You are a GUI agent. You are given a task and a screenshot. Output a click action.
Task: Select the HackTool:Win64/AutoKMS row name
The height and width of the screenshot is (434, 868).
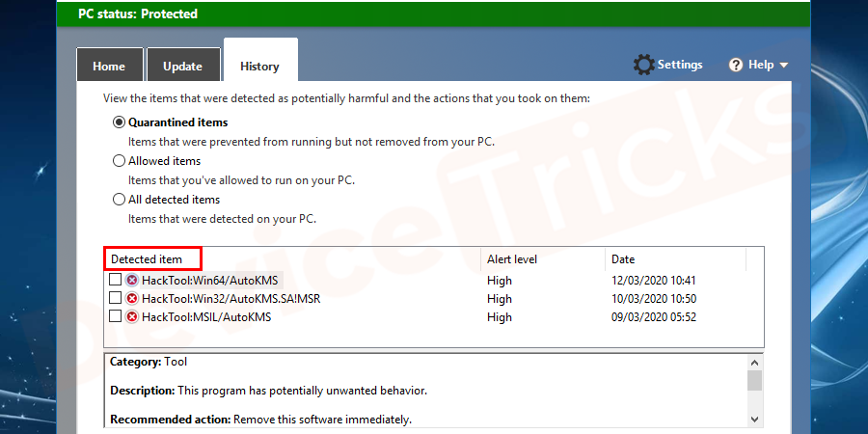tap(210, 281)
